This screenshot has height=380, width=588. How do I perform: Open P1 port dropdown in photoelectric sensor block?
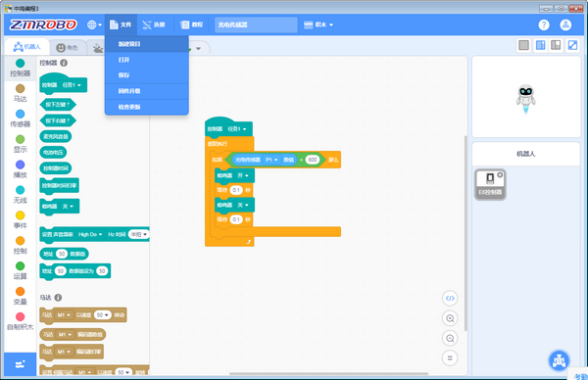tap(271, 160)
